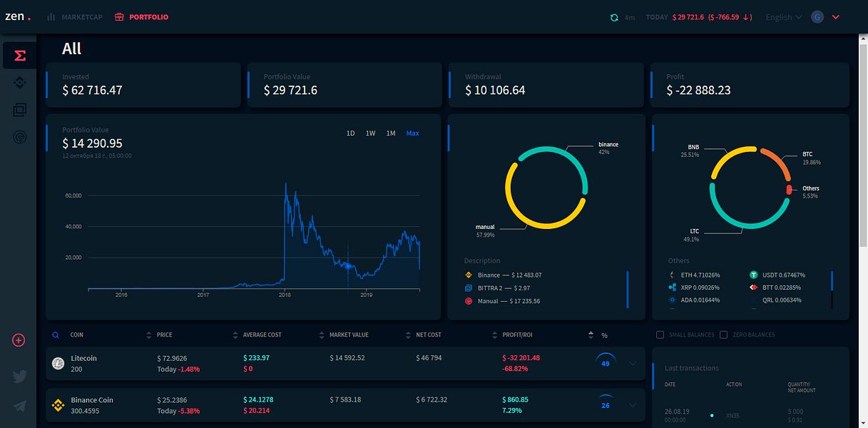Click the Binance description entry
Image resolution: width=868 pixels, height=428 pixels.
[503, 275]
